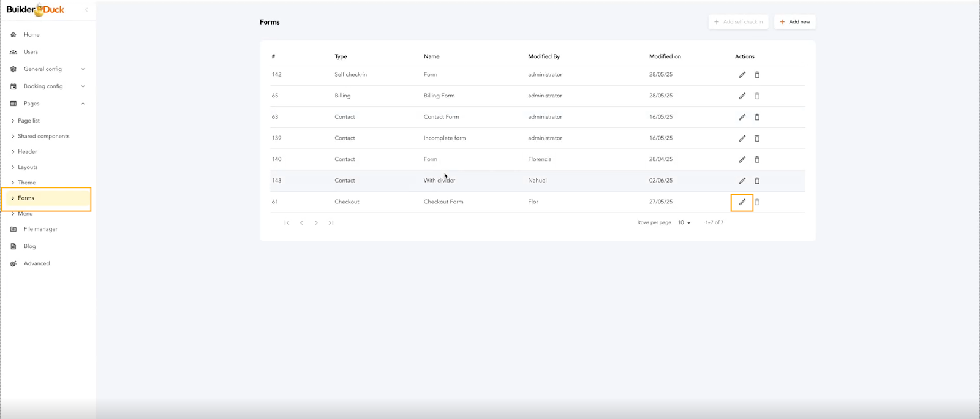Click pencil icon for With divider form

742,181
